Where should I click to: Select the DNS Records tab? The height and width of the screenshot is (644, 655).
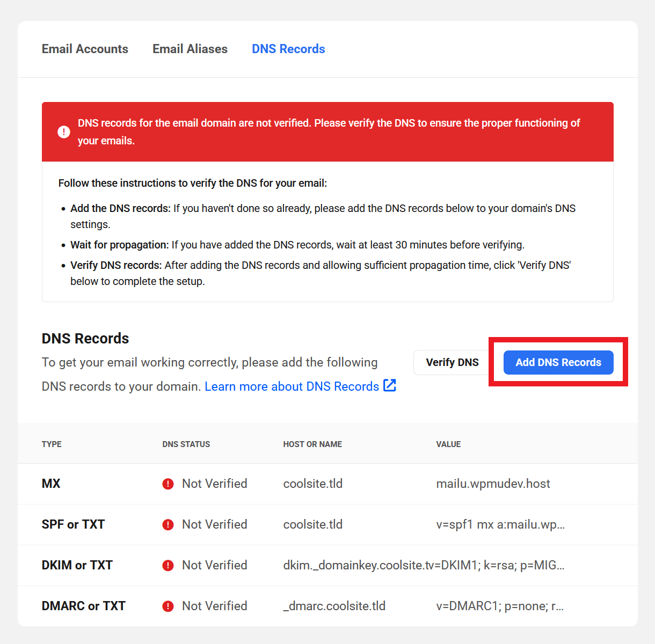click(x=288, y=49)
